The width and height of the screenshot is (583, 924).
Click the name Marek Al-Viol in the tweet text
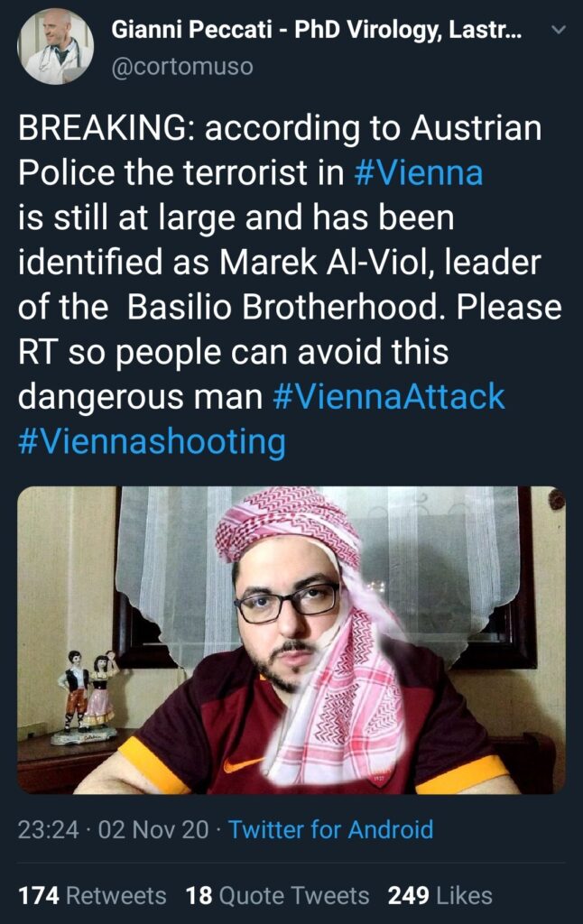point(328,263)
